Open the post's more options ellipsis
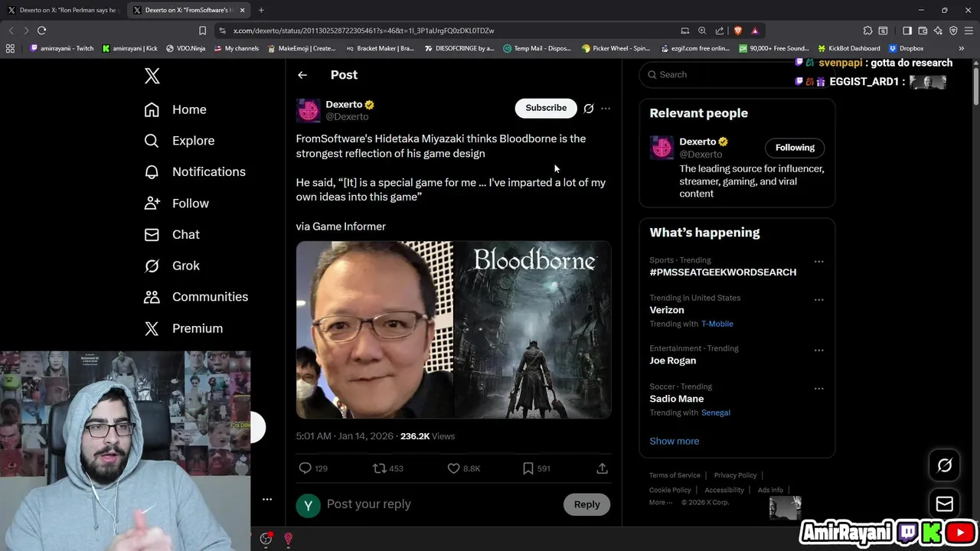The image size is (980, 551). [606, 109]
